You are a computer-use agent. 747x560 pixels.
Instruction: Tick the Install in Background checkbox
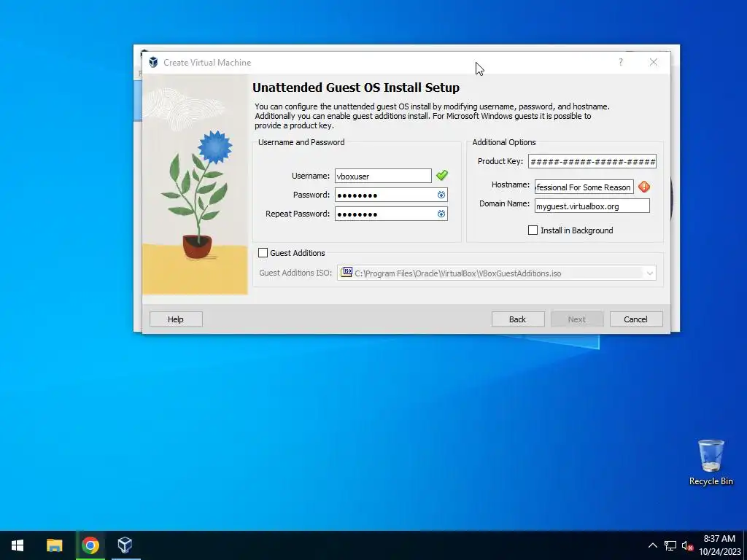[533, 230]
